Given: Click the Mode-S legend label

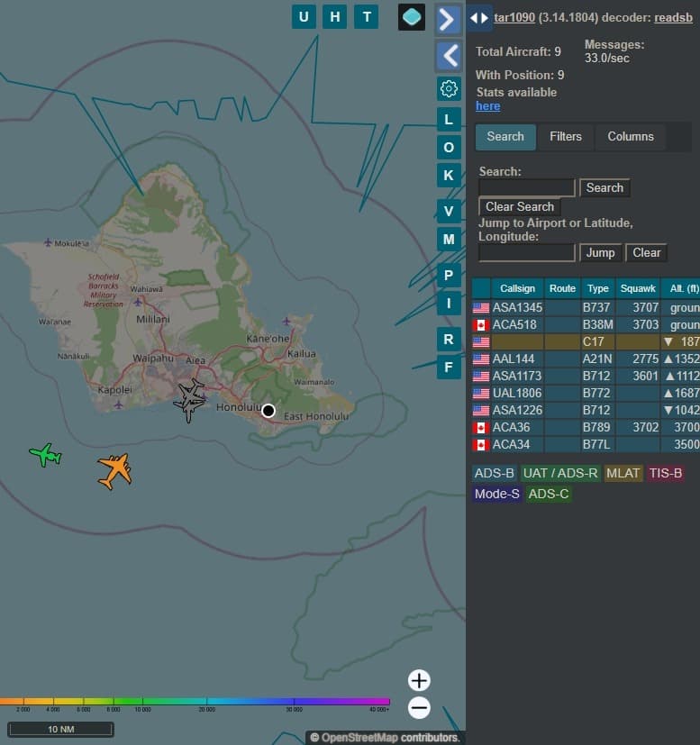Looking at the screenshot, I should (497, 495).
